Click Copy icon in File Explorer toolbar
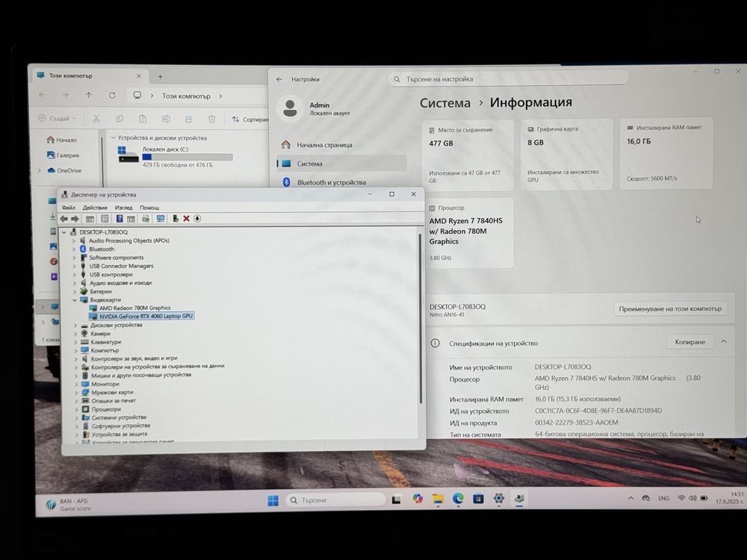The height and width of the screenshot is (560, 747). [x=120, y=119]
